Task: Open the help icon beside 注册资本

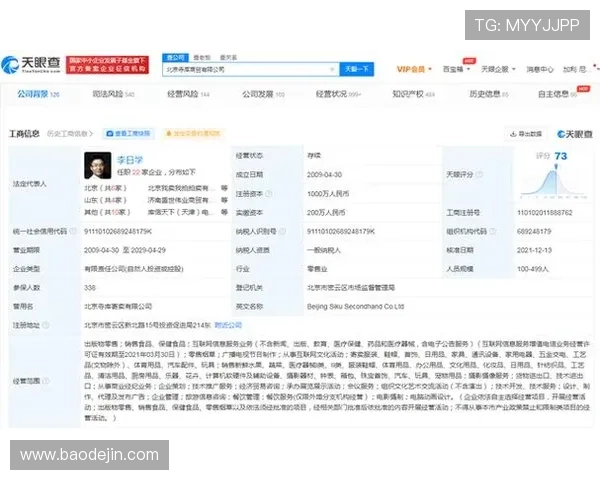Action: (x=269, y=194)
